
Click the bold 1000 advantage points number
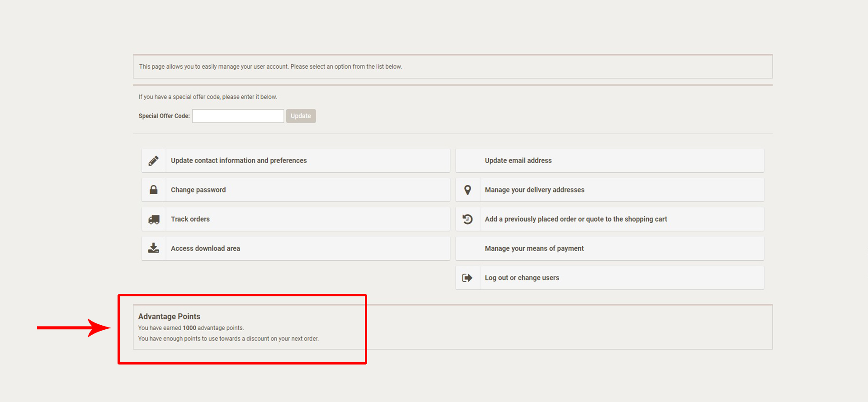click(189, 328)
